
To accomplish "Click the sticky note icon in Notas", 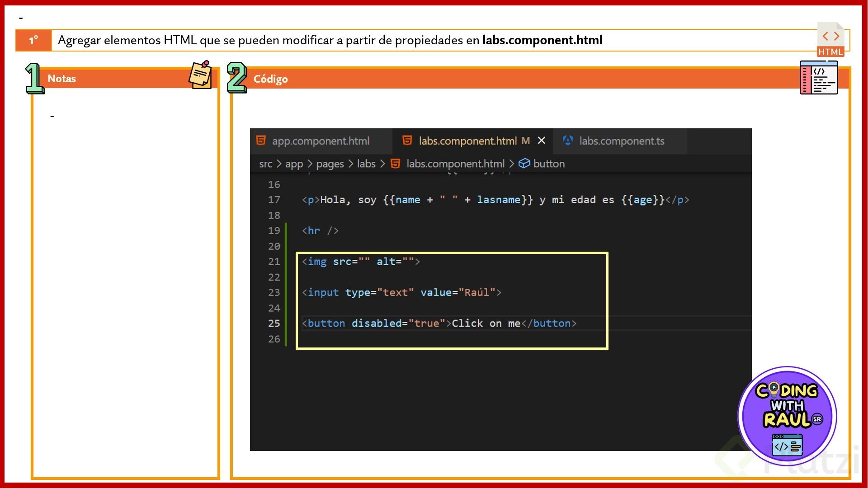I will [200, 75].
